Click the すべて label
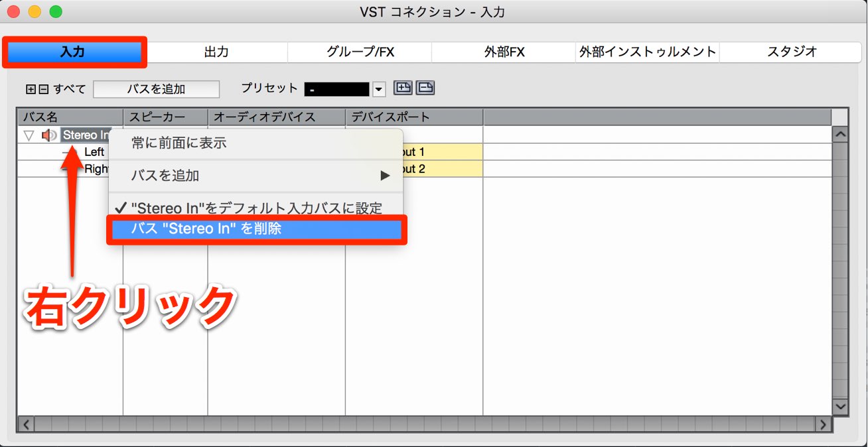 (x=70, y=90)
